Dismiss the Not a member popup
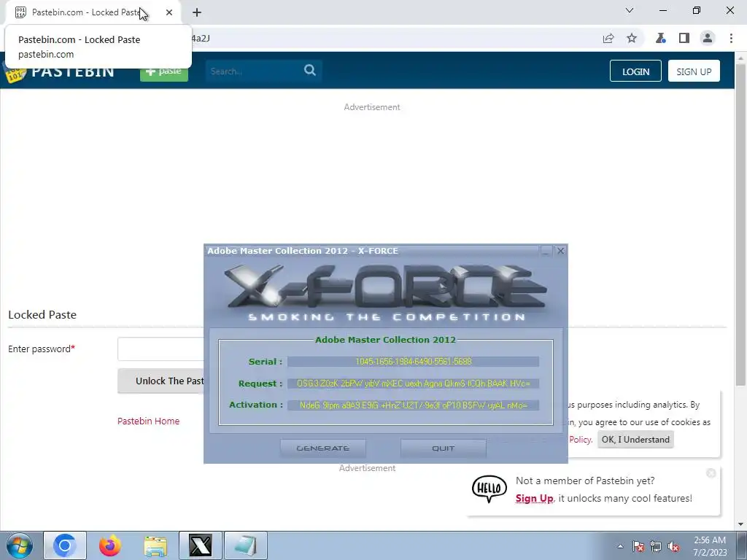The width and height of the screenshot is (747, 560). tap(711, 472)
